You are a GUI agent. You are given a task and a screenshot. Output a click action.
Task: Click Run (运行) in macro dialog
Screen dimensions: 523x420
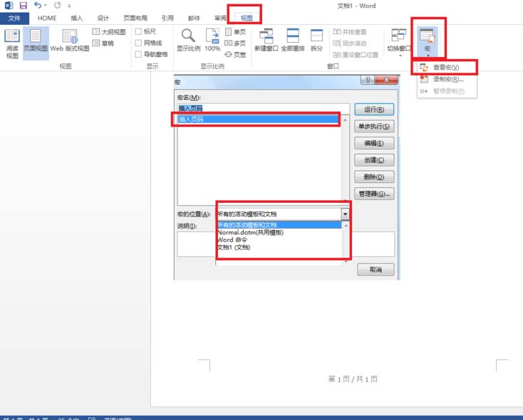tap(374, 110)
